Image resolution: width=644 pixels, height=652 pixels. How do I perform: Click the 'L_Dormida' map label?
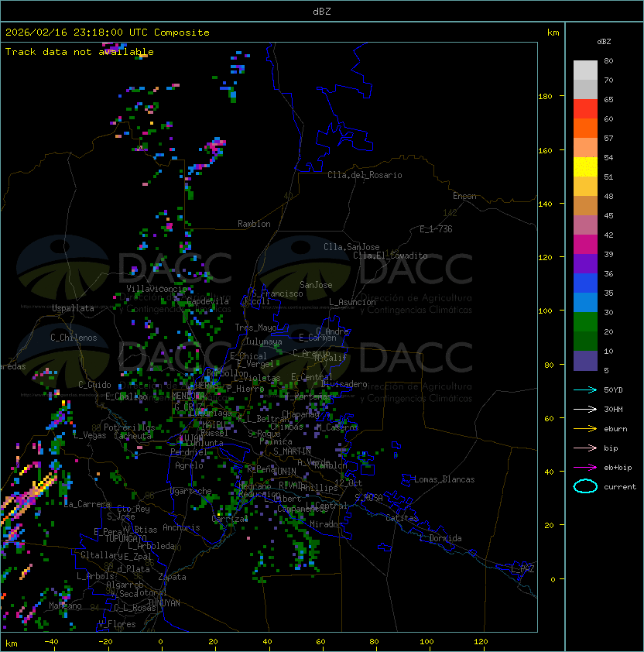pyautogui.click(x=440, y=538)
